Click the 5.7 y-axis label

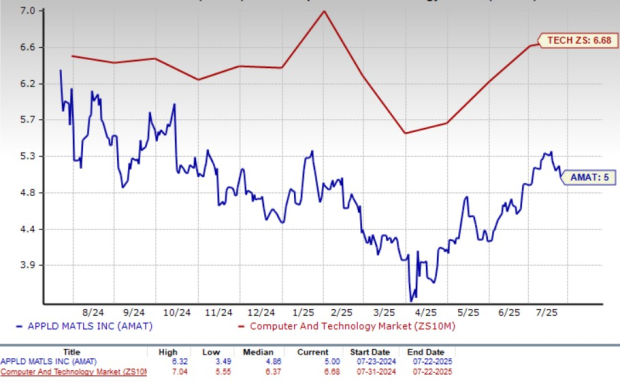click(27, 119)
